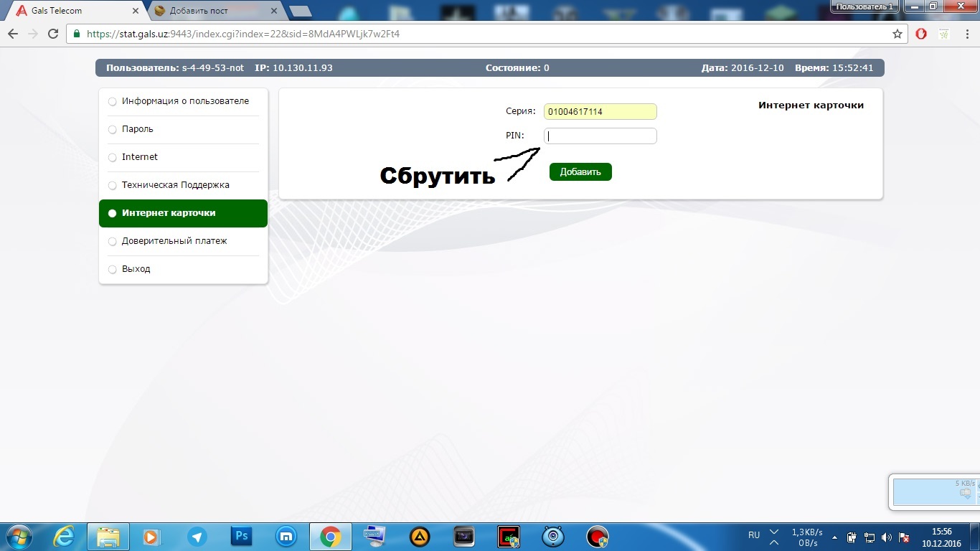Click the green secure padlock icon
The height and width of the screenshot is (551, 980).
(77, 34)
